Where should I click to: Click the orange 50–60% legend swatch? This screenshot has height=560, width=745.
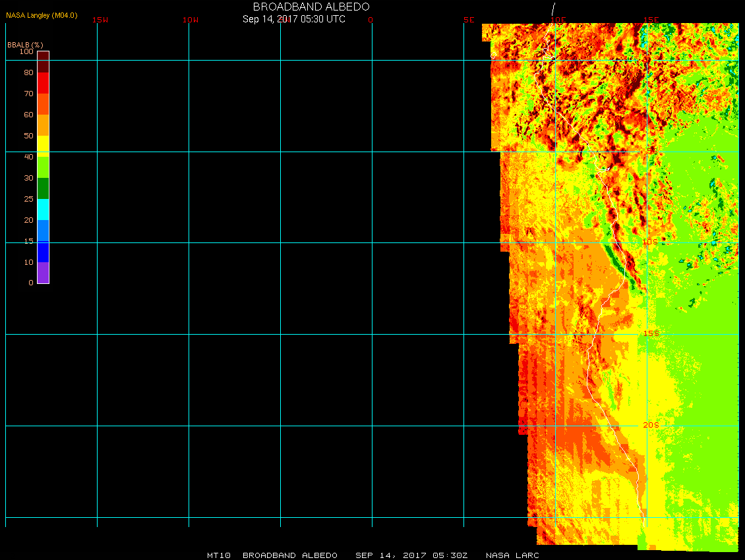point(43,125)
